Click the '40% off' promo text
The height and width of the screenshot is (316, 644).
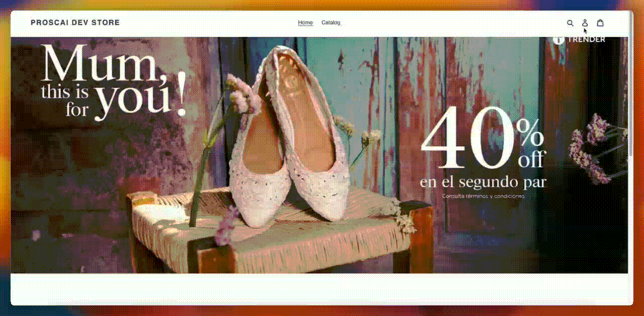pyautogui.click(x=482, y=137)
